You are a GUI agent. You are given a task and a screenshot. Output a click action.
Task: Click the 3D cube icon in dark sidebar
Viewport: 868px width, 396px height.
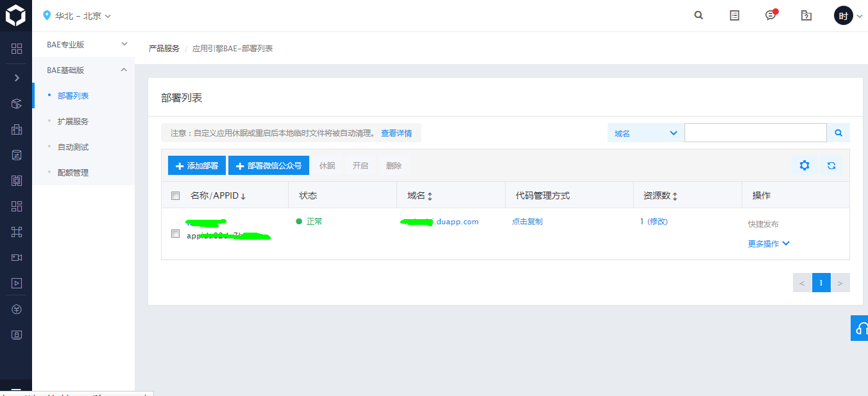[17, 104]
